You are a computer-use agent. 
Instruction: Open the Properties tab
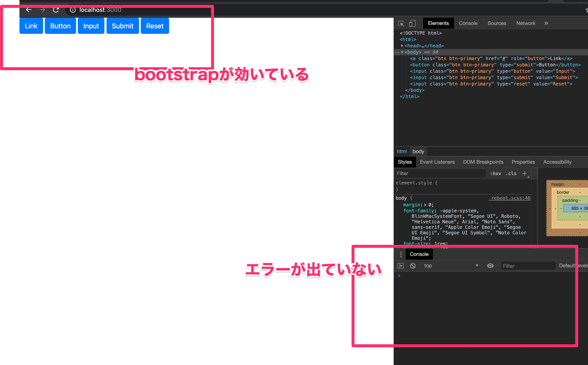[523, 162]
